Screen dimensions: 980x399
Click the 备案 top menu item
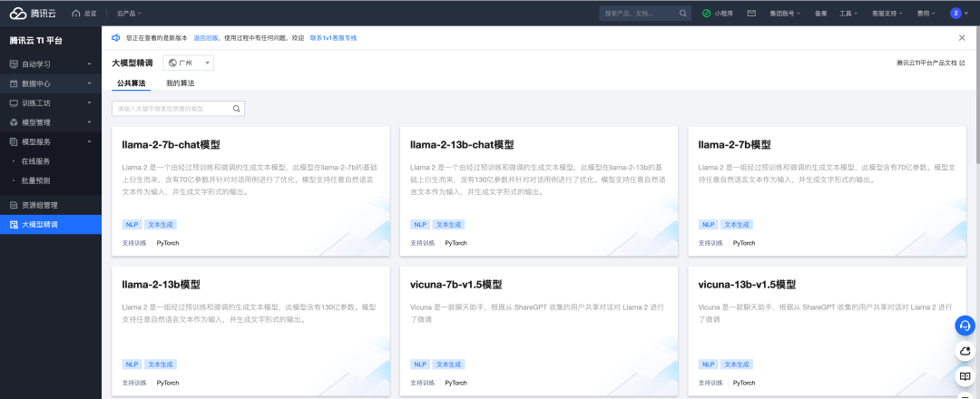(x=821, y=13)
